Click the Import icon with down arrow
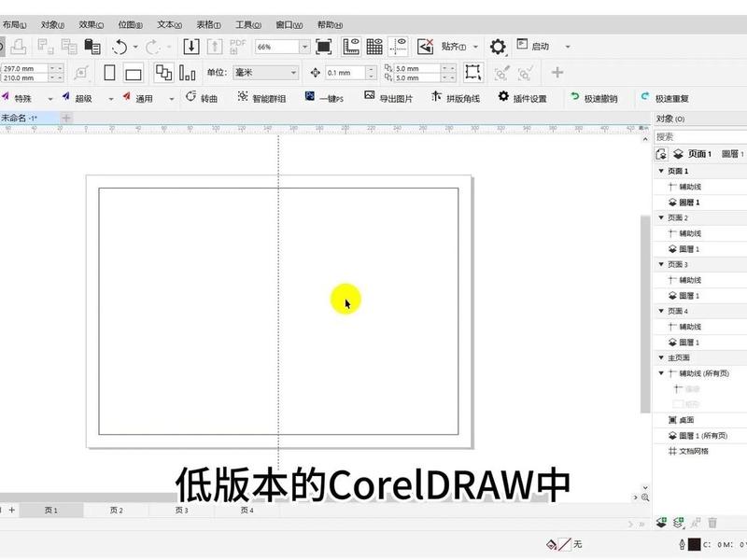This screenshot has width=747, height=560. click(x=191, y=47)
